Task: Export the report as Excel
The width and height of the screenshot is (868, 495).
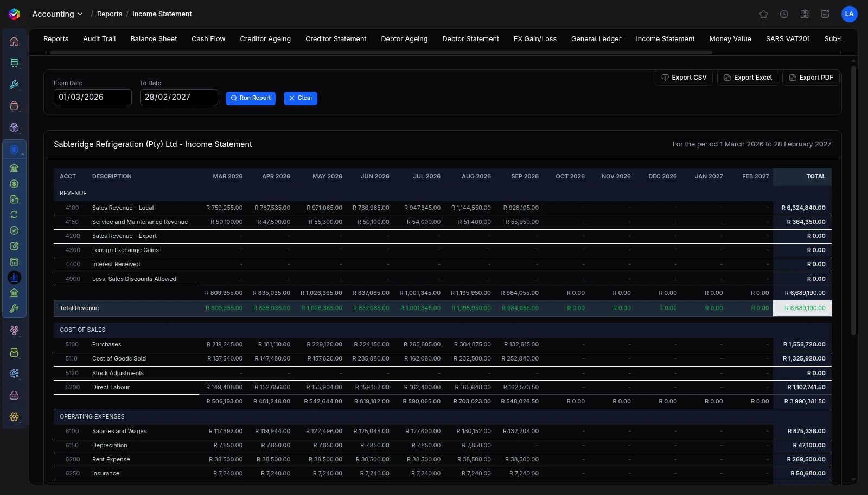Action: pos(748,78)
